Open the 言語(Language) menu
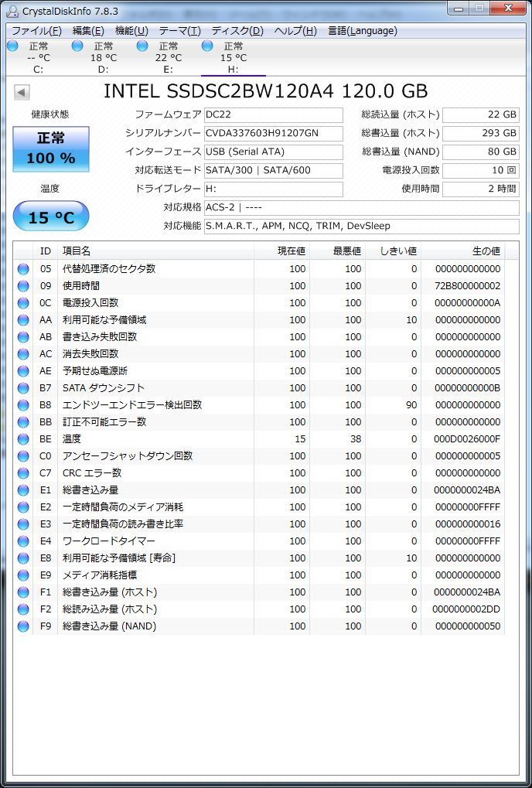 363,31
